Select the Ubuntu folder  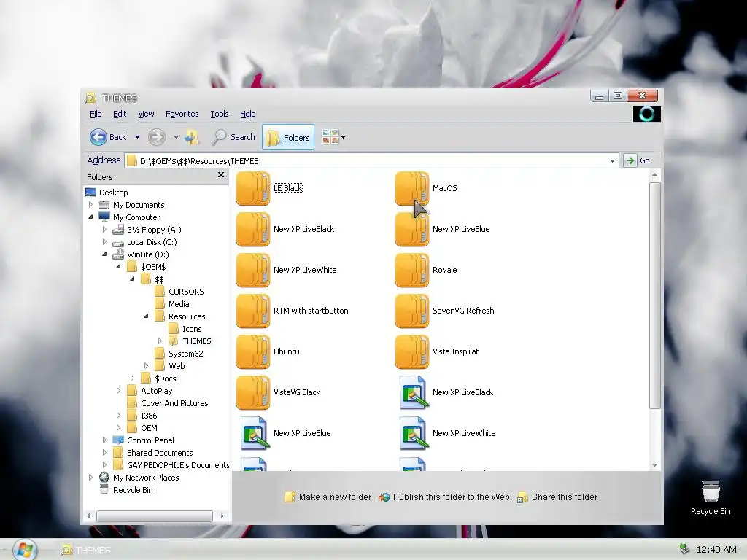pos(268,352)
